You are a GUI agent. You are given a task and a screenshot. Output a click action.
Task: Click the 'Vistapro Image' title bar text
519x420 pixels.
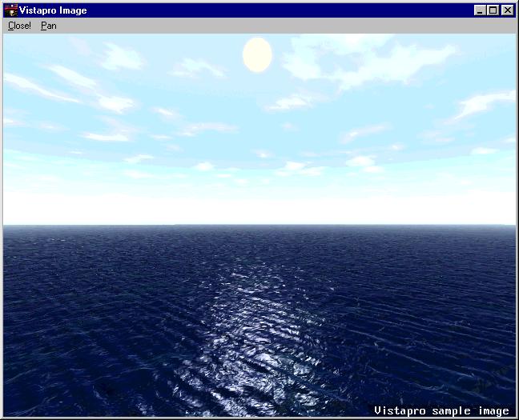click(x=53, y=10)
